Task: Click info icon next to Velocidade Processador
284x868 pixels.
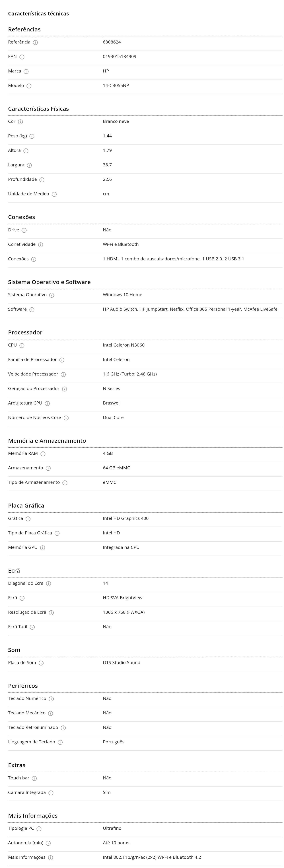Action: pos(63,375)
